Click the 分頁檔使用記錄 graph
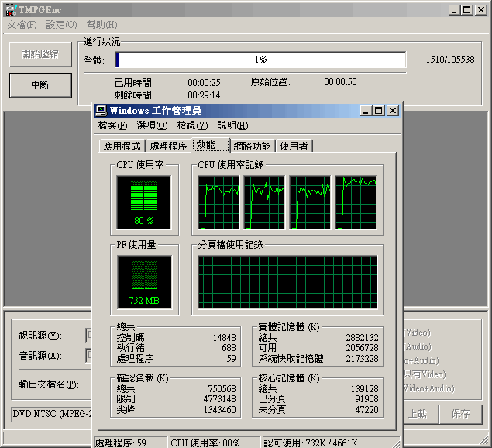The image size is (492, 448). pos(287,282)
